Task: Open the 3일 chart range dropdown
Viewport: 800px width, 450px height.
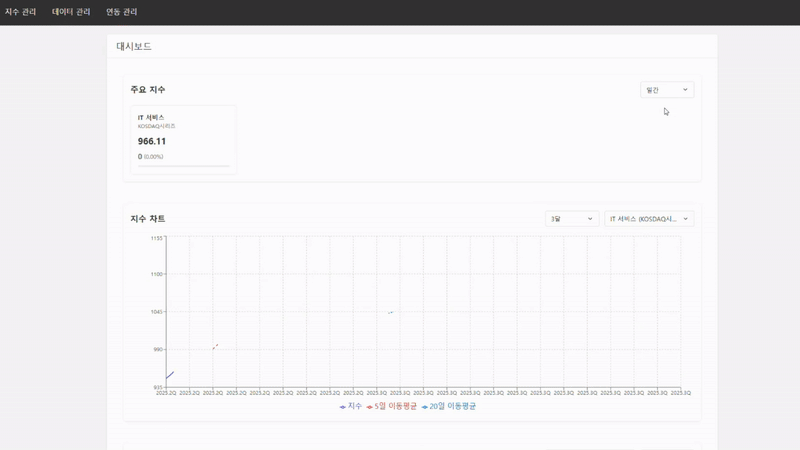Action: tap(571, 219)
